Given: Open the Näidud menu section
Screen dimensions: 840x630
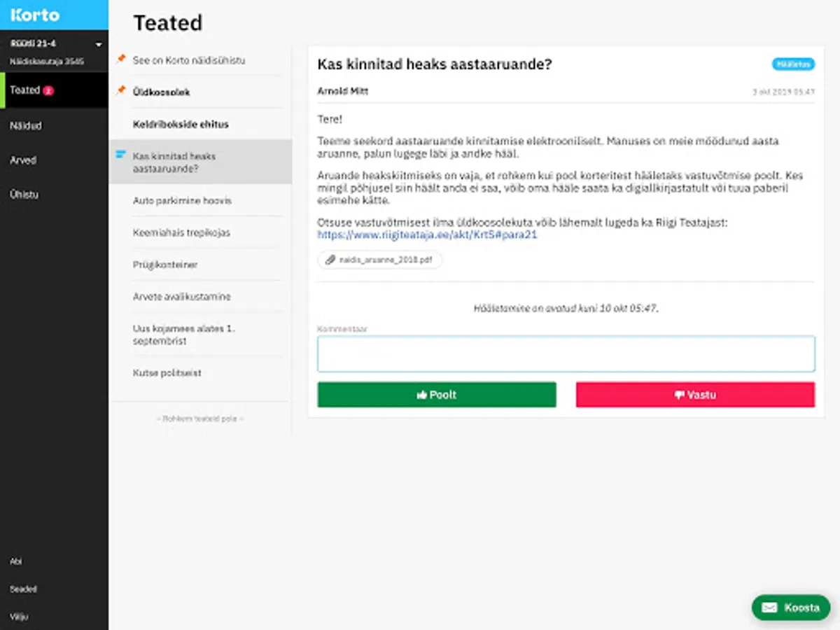Looking at the screenshot, I should click(x=26, y=126).
